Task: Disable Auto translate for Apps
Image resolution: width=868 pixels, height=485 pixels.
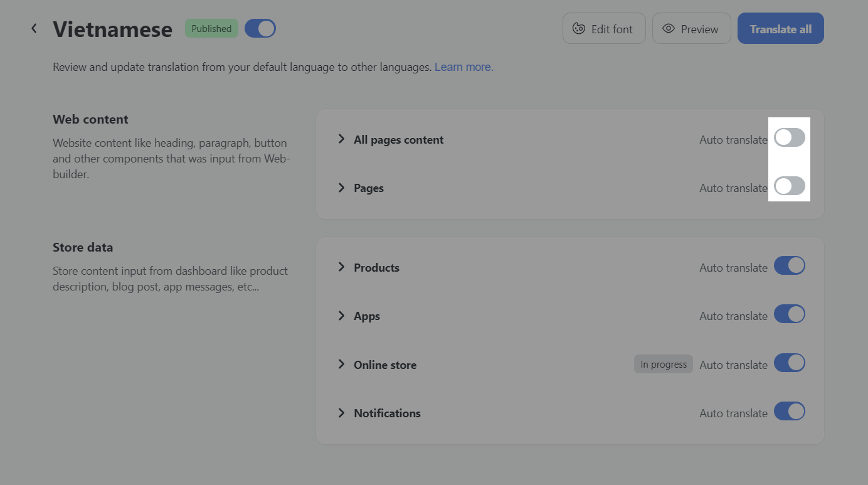Action: [790, 314]
